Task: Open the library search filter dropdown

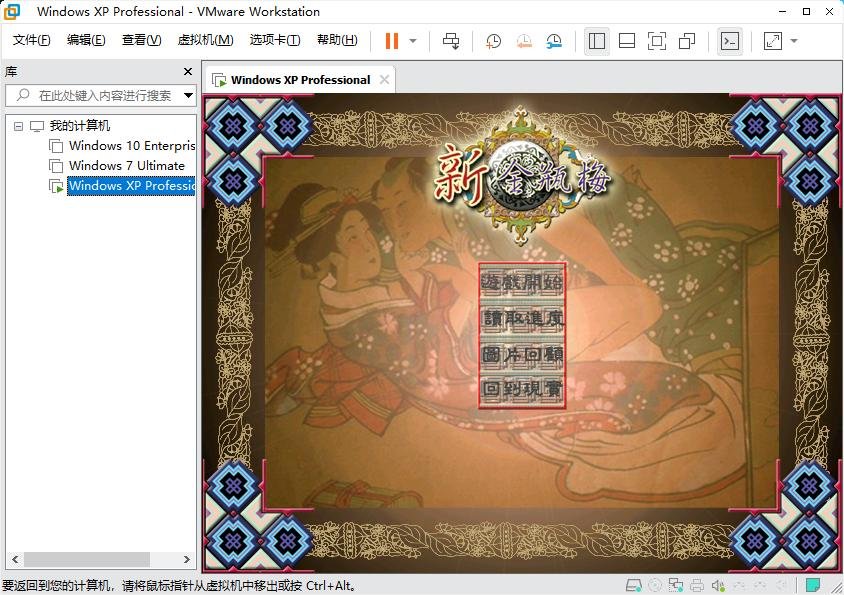Action: click(x=188, y=96)
